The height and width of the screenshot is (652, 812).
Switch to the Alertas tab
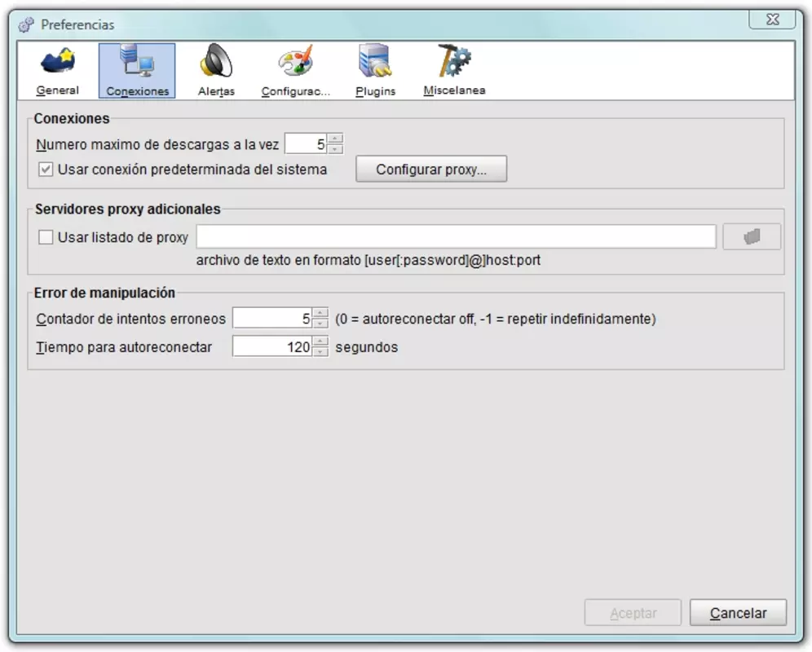[216, 71]
